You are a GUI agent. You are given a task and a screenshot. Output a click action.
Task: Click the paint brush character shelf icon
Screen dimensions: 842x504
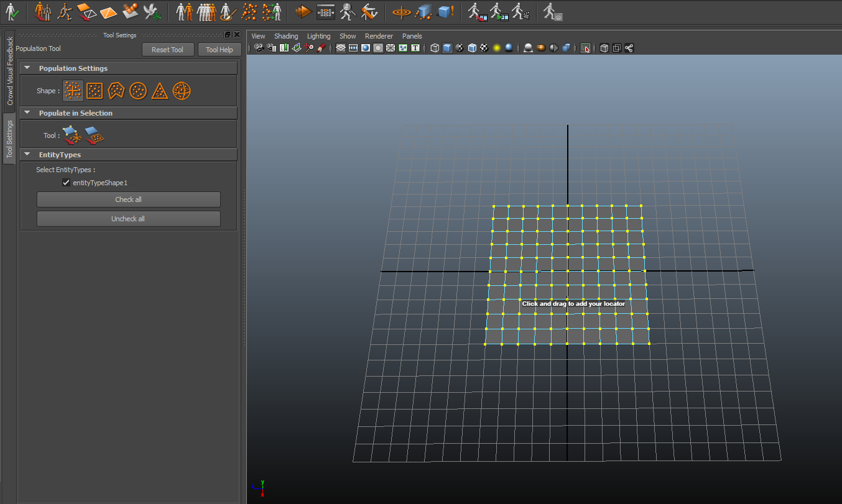[x=228, y=11]
